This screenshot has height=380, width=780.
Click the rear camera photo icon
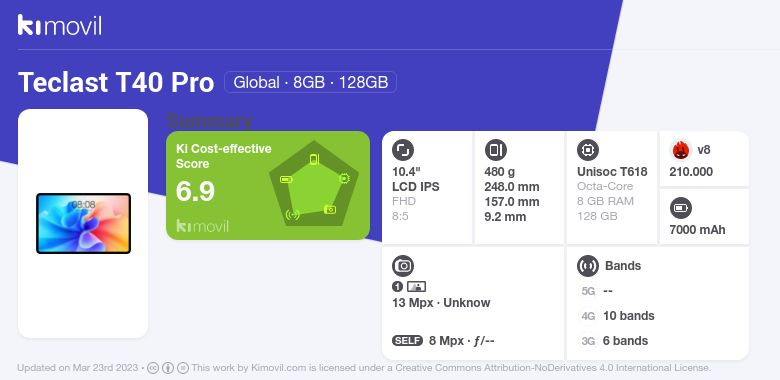click(416, 286)
